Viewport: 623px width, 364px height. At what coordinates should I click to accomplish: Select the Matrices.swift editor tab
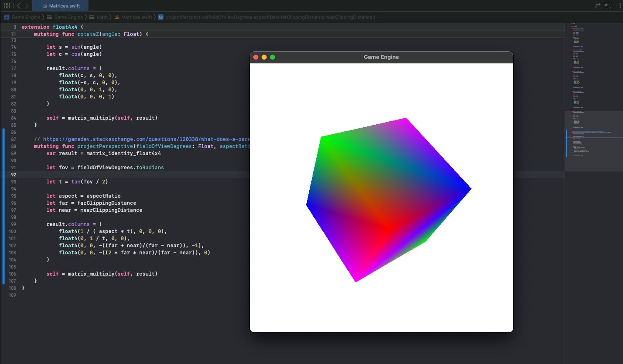[61, 6]
